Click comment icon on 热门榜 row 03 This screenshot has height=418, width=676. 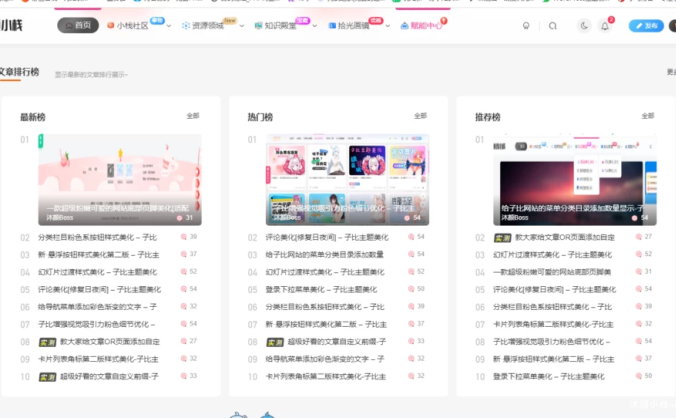click(x=411, y=254)
